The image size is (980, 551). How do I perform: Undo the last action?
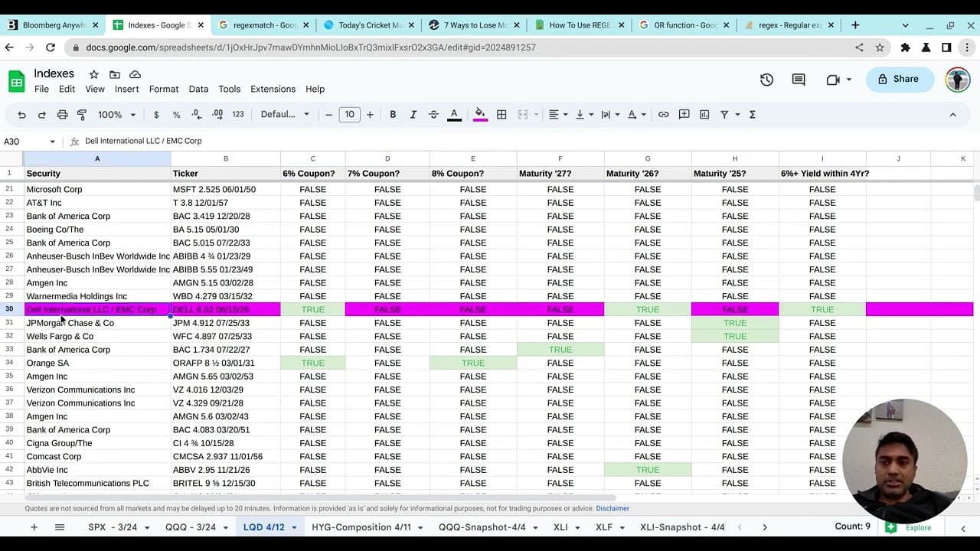pyautogui.click(x=21, y=115)
